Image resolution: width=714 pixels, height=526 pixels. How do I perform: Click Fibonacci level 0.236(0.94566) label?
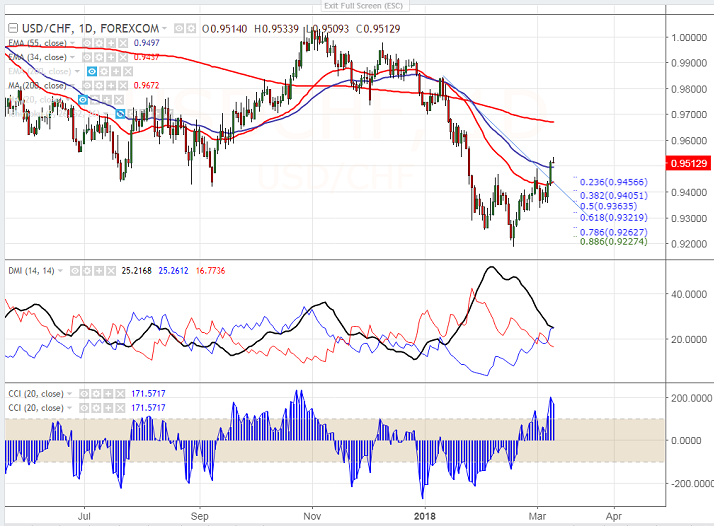pos(613,182)
